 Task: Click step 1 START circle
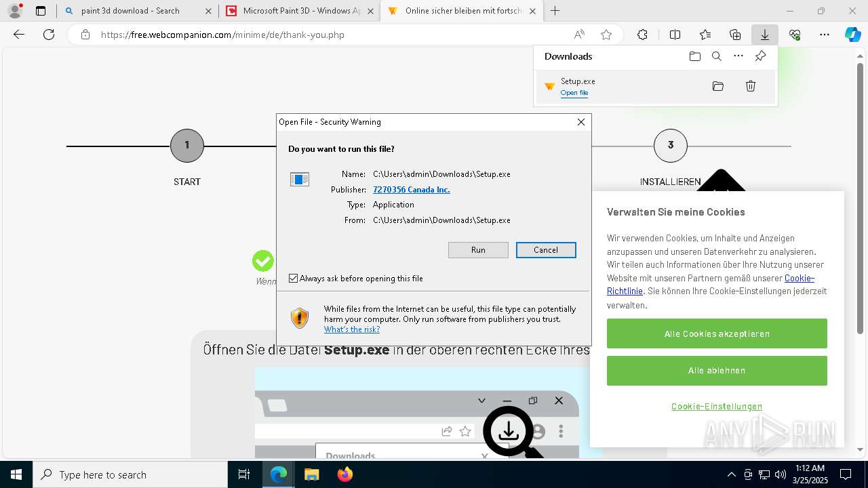point(187,146)
